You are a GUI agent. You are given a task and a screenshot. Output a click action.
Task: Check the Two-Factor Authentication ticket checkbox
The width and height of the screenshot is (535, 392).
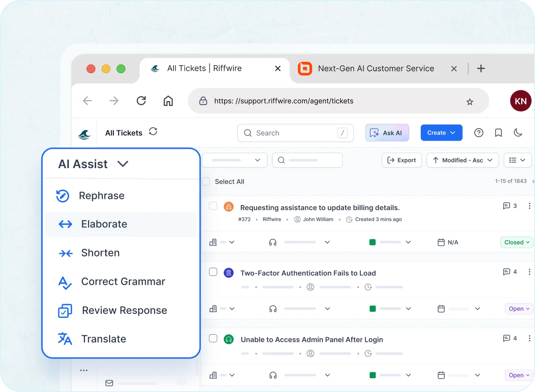213,272
